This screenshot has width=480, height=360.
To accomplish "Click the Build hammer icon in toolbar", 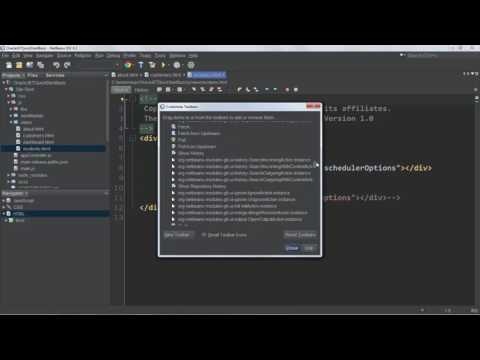I will coord(141,65).
